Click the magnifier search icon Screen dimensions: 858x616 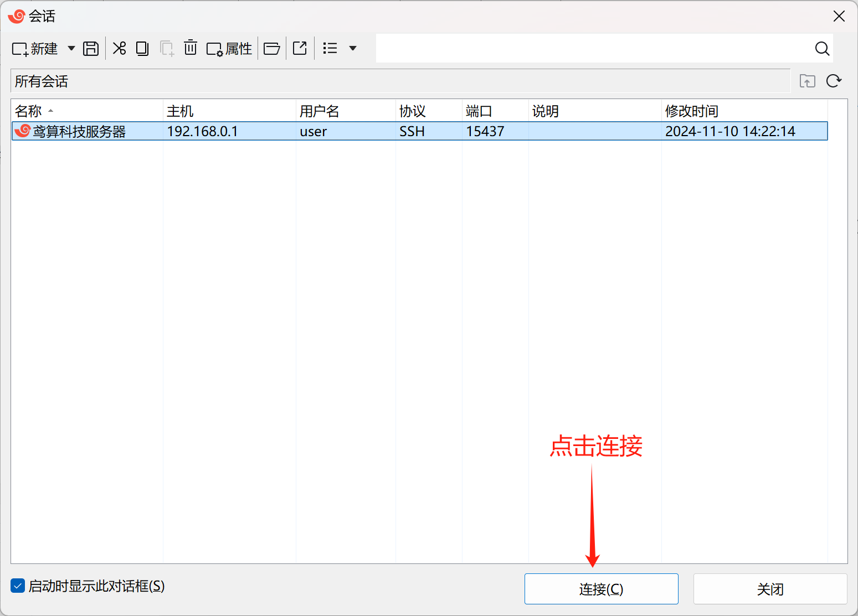click(x=822, y=49)
